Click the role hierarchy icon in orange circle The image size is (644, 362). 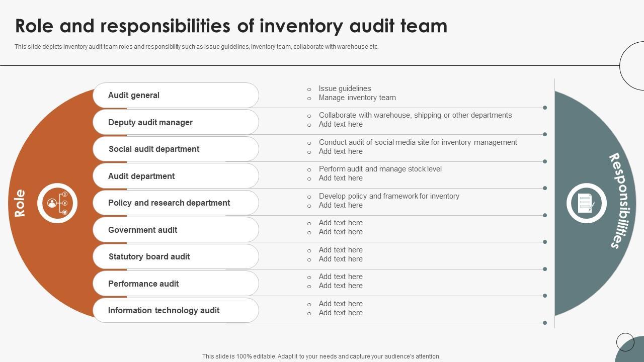coord(57,203)
